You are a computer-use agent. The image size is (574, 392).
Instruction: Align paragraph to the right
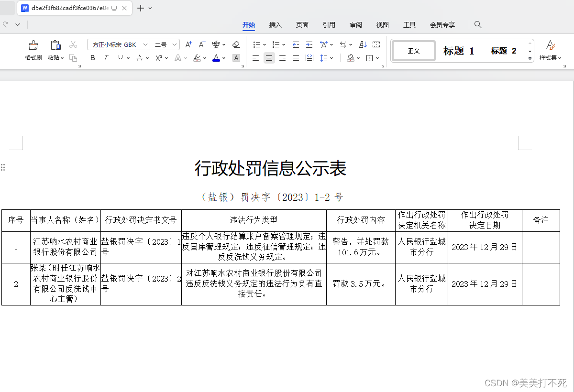(283, 58)
